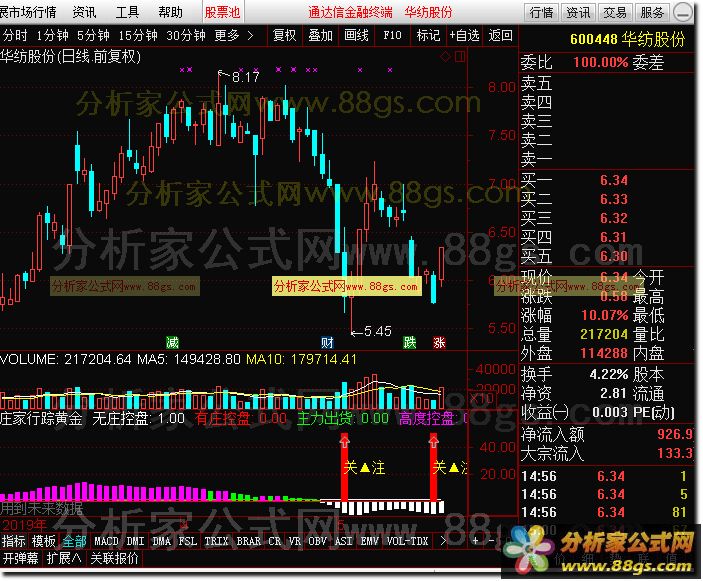Click the diamond icon at chart top-right
This screenshot has height=581, width=703.
[445, 56]
